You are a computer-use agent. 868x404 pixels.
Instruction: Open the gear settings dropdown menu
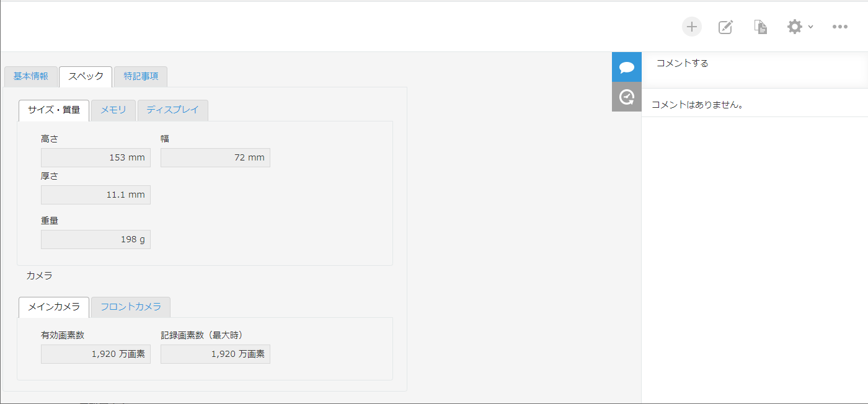(799, 27)
